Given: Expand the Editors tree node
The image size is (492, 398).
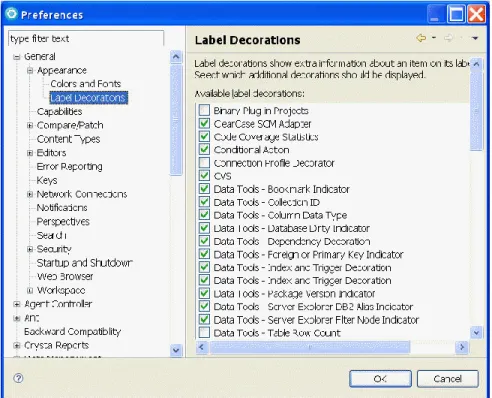Looking at the screenshot, I should click(x=30, y=153).
